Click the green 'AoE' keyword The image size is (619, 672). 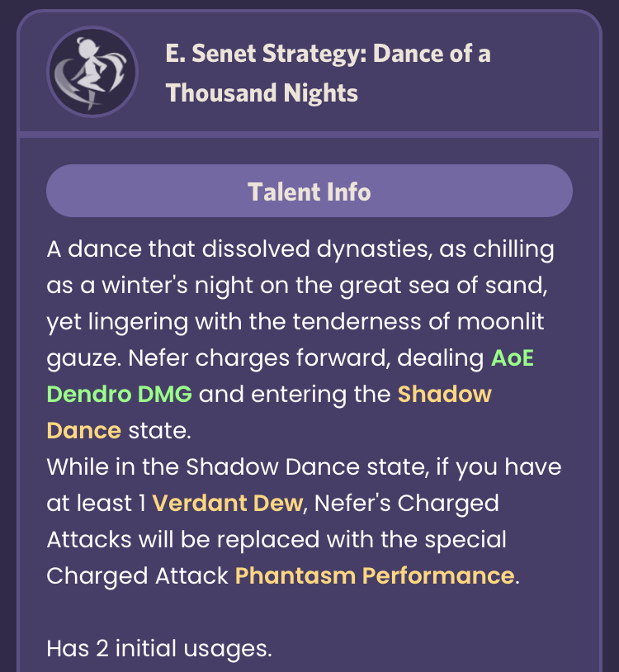point(513,357)
